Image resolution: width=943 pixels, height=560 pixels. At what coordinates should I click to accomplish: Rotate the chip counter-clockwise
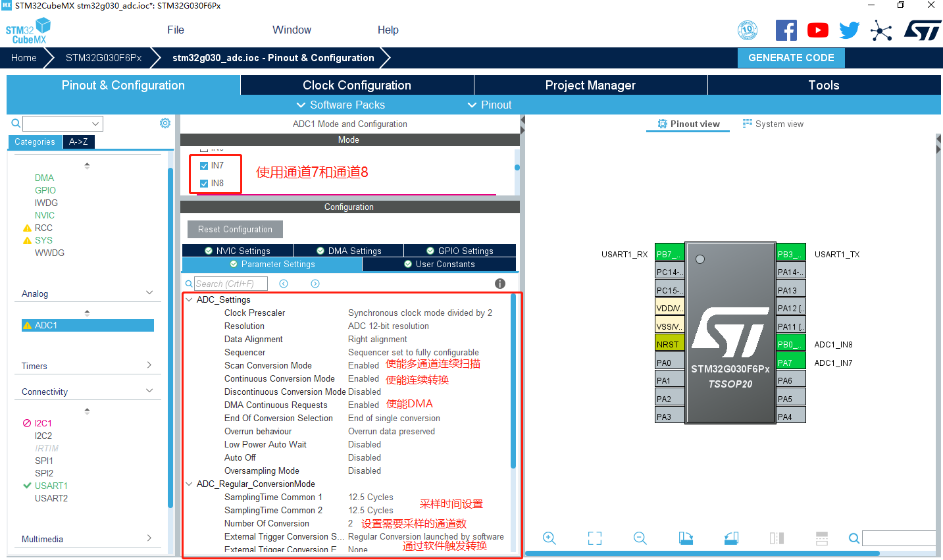[x=731, y=538]
